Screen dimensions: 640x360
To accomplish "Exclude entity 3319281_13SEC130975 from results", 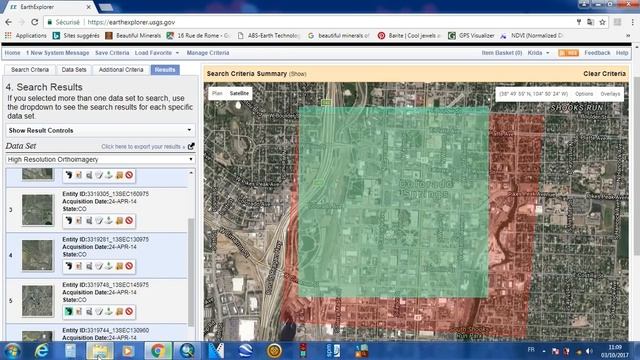I will (x=129, y=266).
